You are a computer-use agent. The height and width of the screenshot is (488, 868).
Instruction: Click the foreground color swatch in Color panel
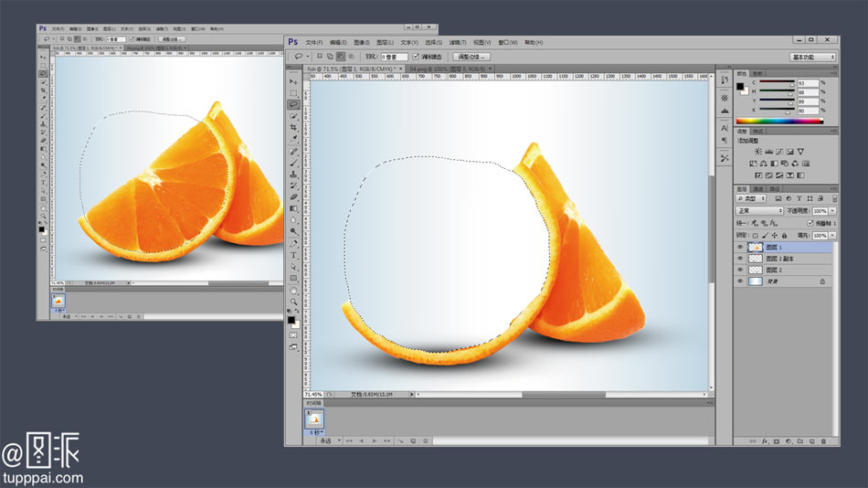740,86
